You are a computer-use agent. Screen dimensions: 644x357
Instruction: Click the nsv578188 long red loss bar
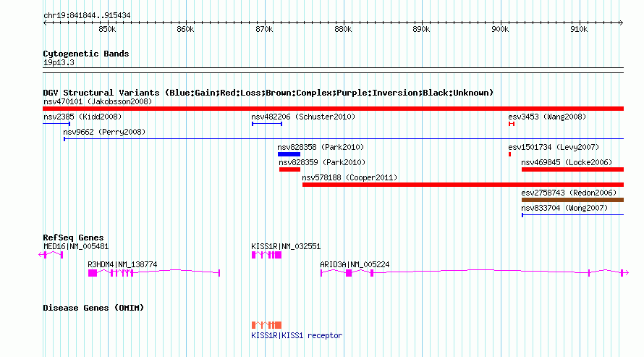coord(463,185)
